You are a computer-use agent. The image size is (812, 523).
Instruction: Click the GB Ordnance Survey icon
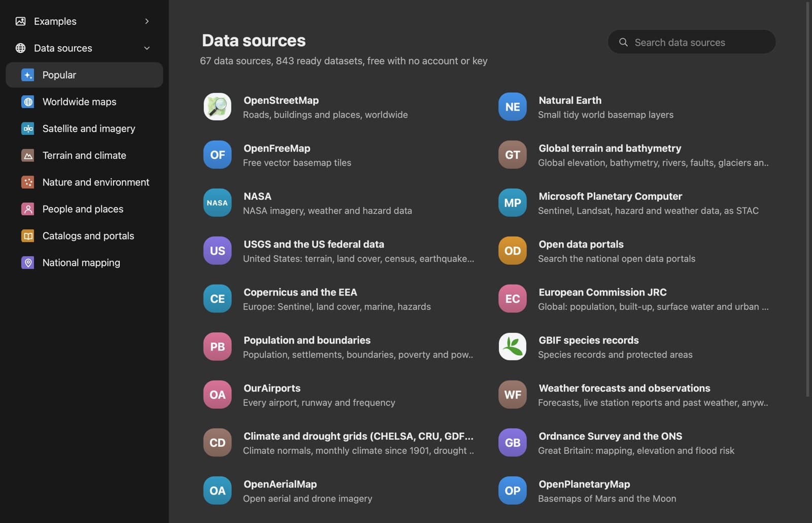pos(513,442)
